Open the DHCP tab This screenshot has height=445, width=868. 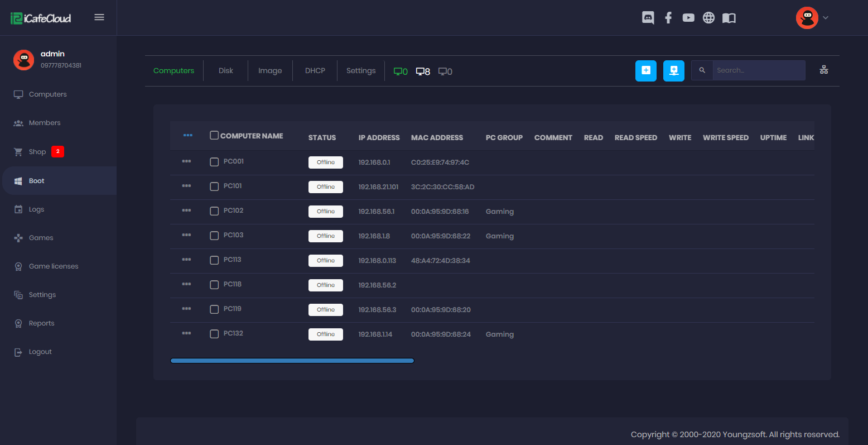[315, 71]
